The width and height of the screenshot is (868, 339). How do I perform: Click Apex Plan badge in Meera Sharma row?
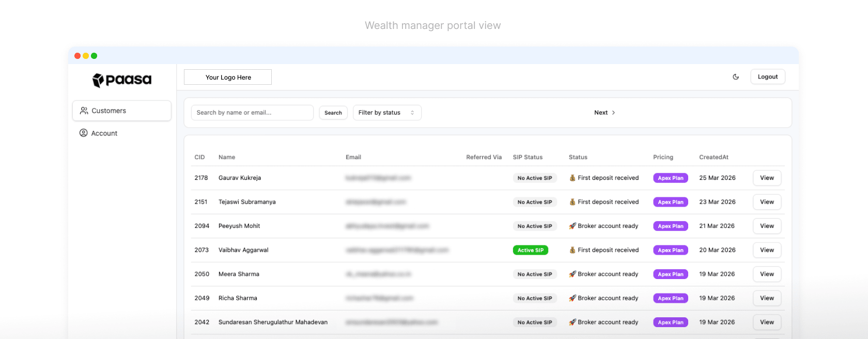tap(671, 274)
